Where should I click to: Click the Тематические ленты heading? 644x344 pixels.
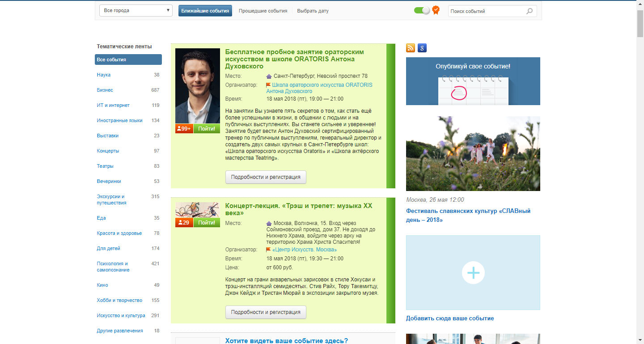(124, 47)
